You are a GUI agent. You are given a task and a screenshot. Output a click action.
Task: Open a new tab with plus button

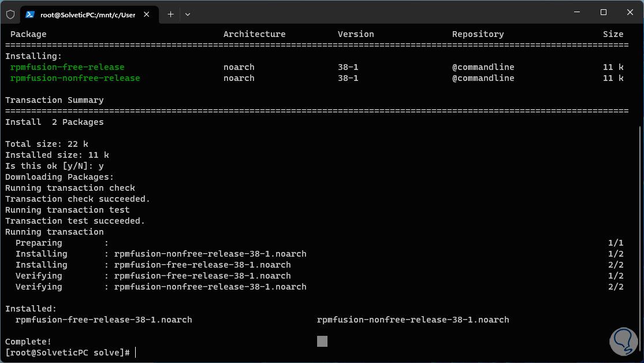point(171,14)
